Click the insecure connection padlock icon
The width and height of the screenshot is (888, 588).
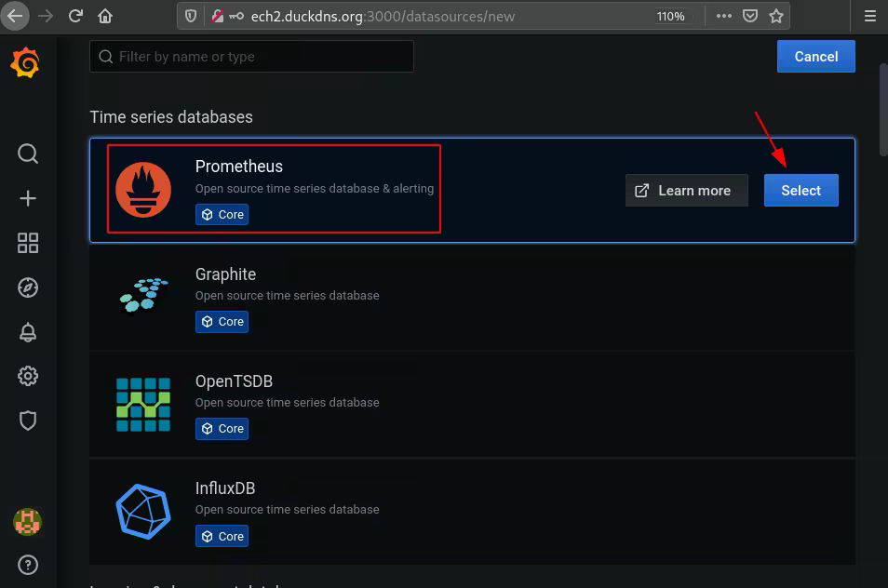[217, 17]
